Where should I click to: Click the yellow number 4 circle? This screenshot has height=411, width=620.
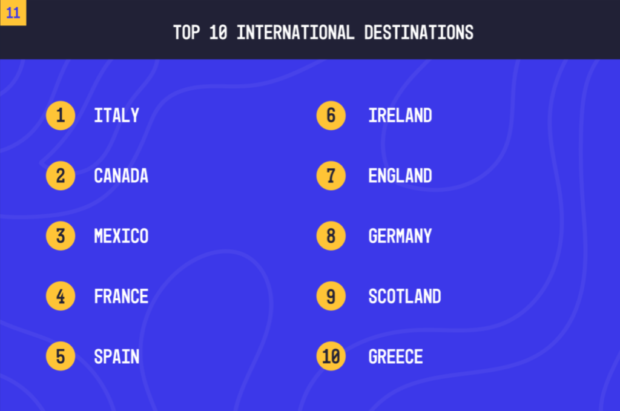click(x=60, y=296)
